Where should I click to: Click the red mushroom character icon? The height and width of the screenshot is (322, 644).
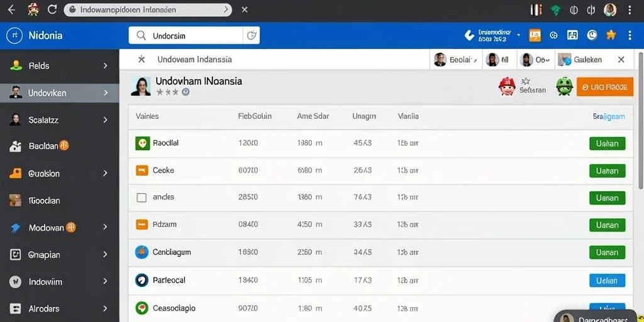click(507, 86)
